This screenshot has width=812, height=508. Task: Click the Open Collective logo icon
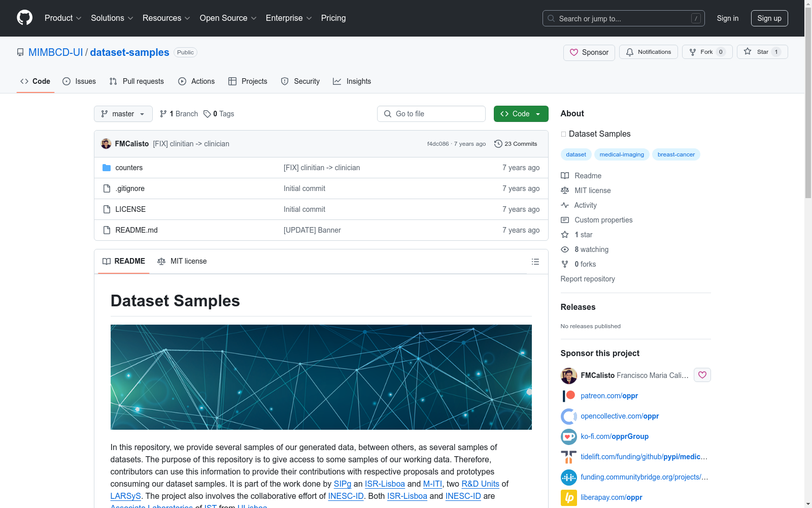click(569, 416)
